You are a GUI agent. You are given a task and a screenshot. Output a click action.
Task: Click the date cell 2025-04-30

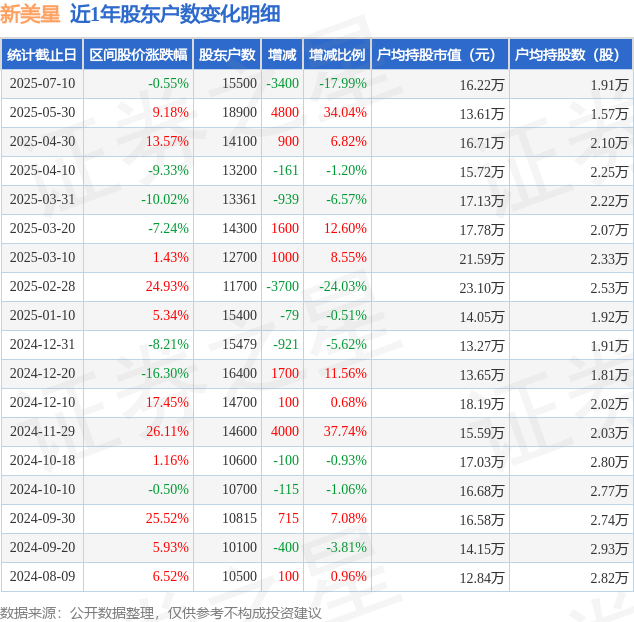[x=42, y=142]
